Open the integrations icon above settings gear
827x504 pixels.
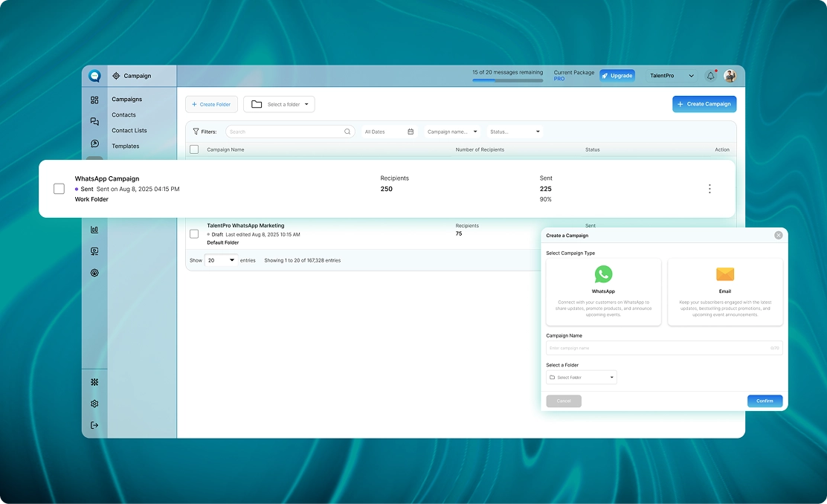click(x=94, y=382)
